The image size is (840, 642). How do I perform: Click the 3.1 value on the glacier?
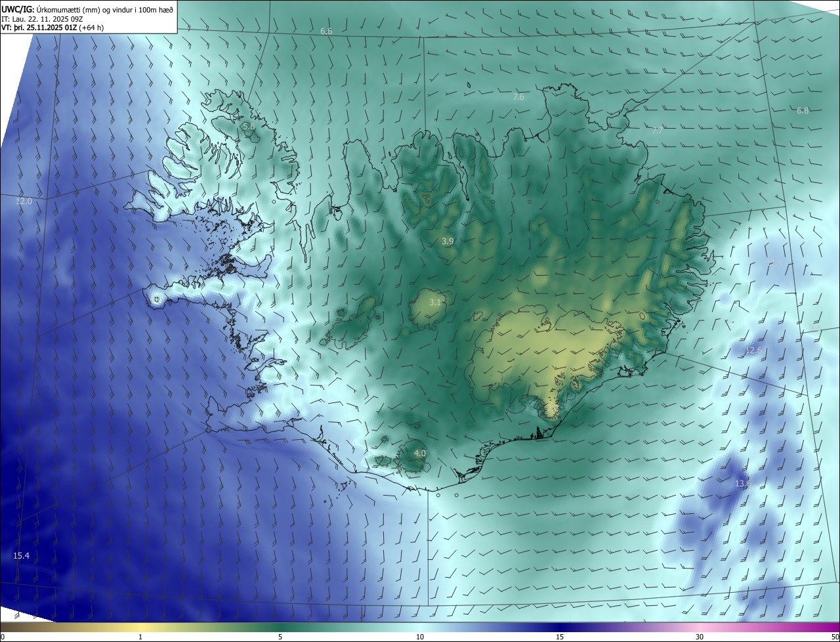click(x=435, y=303)
